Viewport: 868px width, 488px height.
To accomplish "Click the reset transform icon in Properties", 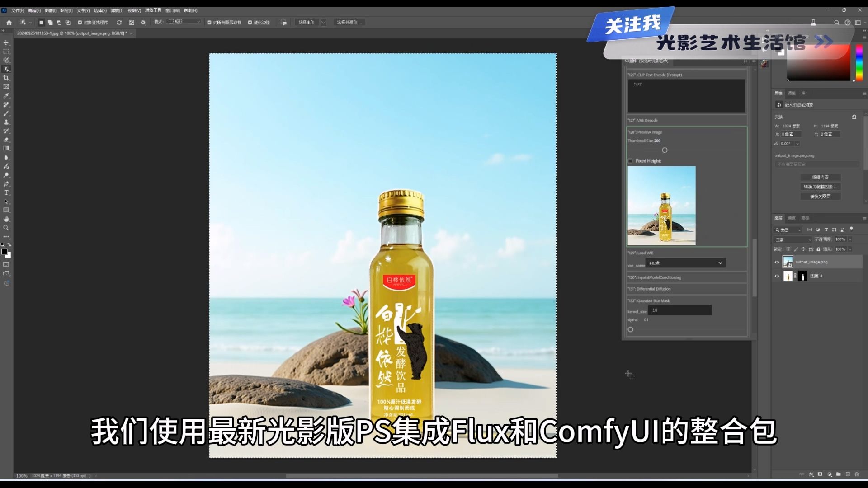I will [x=854, y=117].
